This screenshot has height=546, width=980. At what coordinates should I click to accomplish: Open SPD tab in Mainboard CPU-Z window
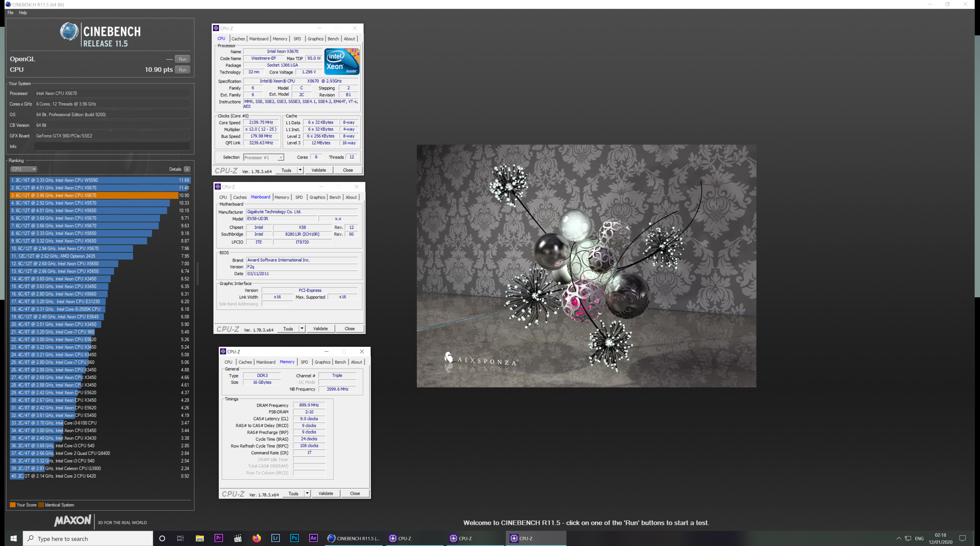pyautogui.click(x=299, y=197)
